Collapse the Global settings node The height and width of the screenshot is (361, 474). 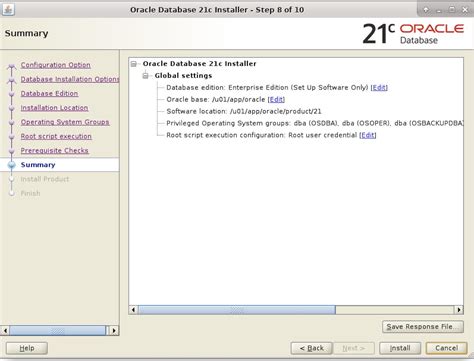click(146, 76)
